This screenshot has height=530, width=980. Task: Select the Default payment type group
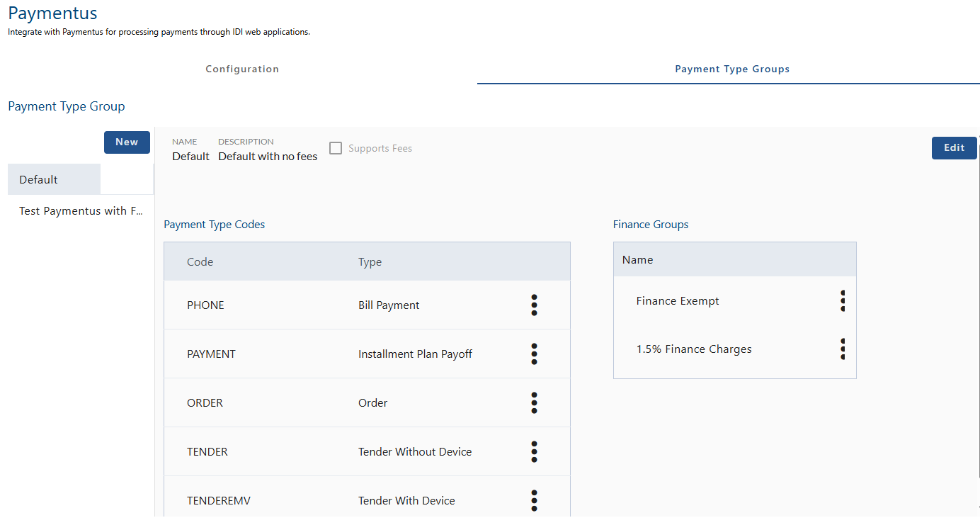pyautogui.click(x=54, y=179)
